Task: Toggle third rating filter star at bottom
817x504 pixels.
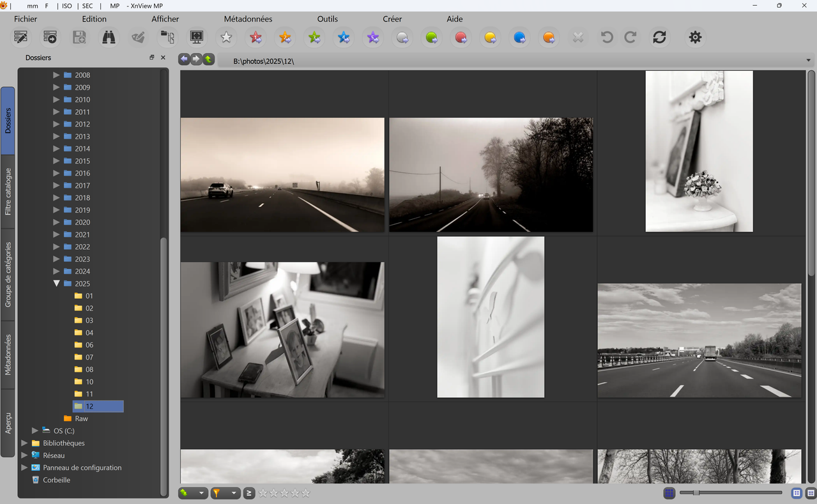Action: tap(284, 493)
